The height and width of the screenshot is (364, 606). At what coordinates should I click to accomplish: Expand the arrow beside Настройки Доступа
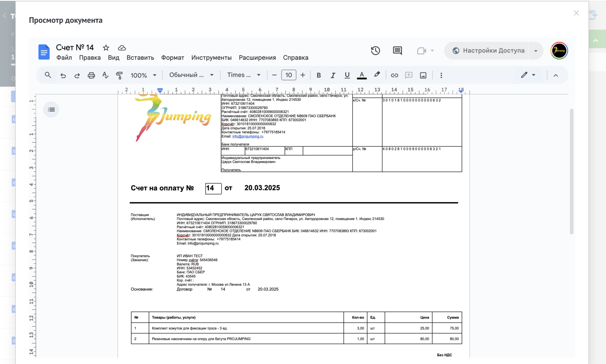[536, 51]
